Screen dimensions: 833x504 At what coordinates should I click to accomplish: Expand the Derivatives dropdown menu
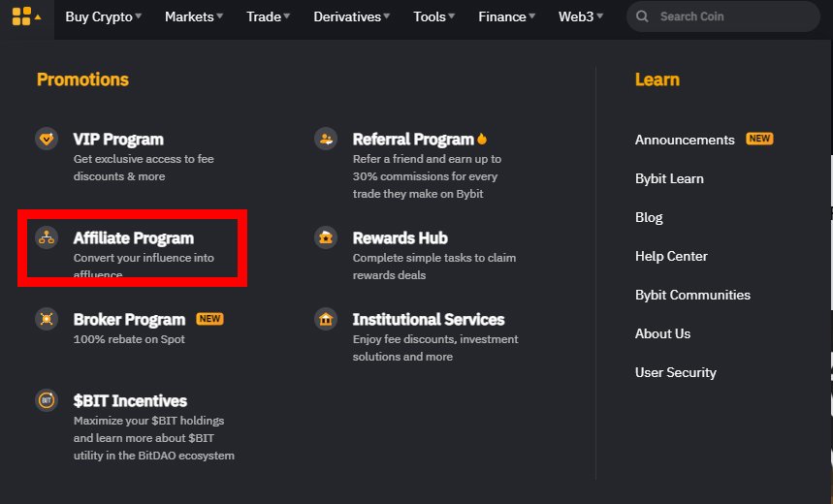coord(351,16)
